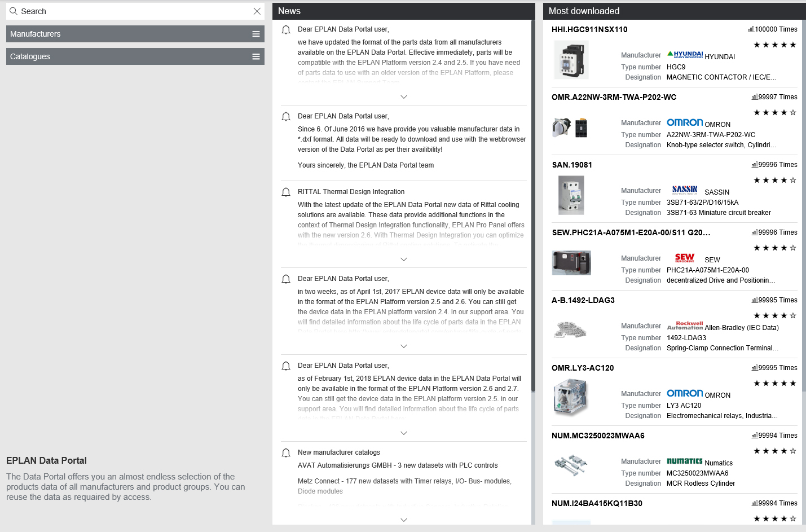Expand the first news item about parts data format
Image resolution: width=806 pixels, height=532 pixels.
coord(404,97)
